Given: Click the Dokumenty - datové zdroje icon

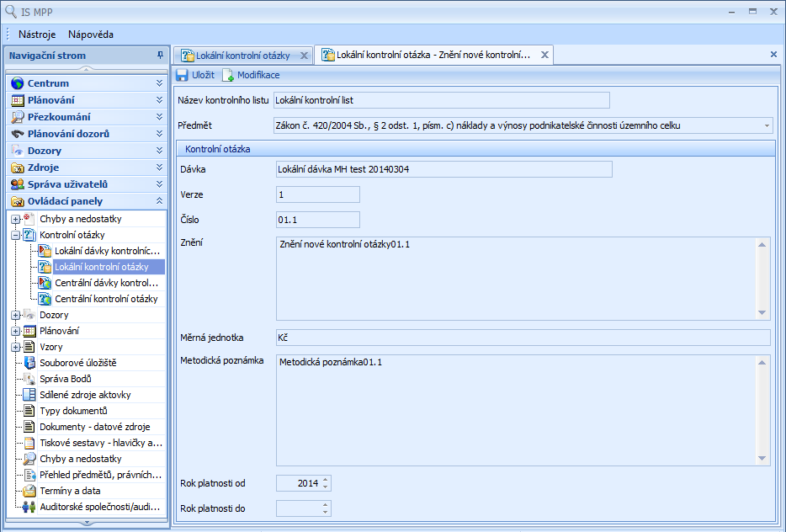Looking at the screenshot, I should 29,427.
